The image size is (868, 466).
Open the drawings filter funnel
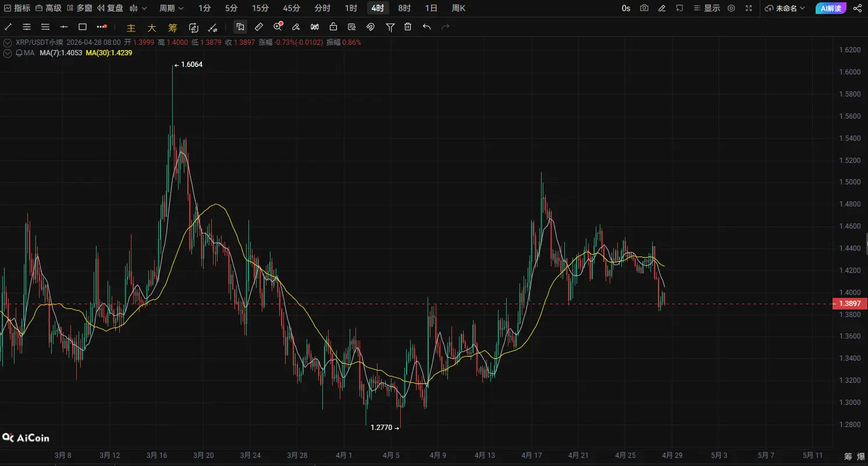tap(390, 27)
